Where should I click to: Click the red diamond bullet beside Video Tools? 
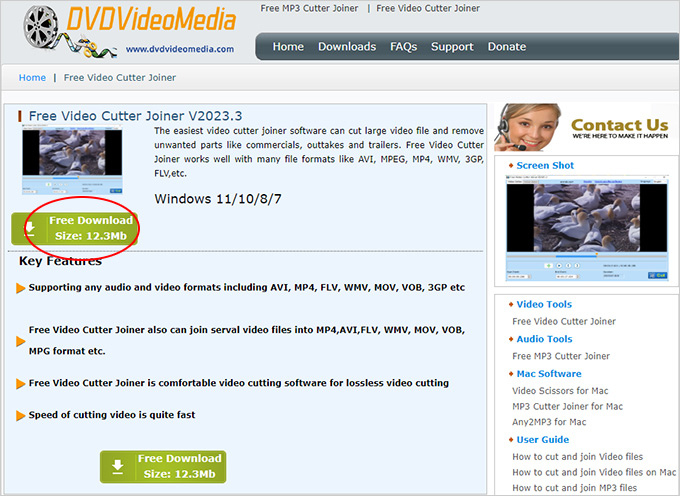pos(511,304)
